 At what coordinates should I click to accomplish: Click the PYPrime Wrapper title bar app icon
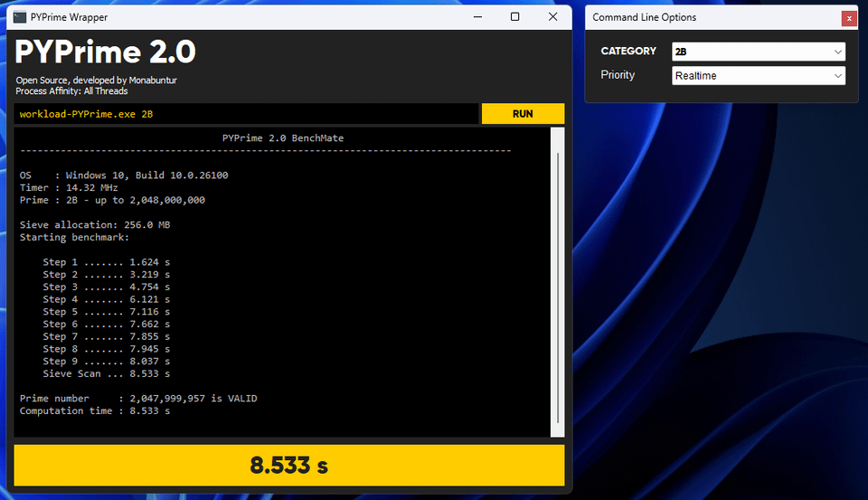click(x=19, y=17)
